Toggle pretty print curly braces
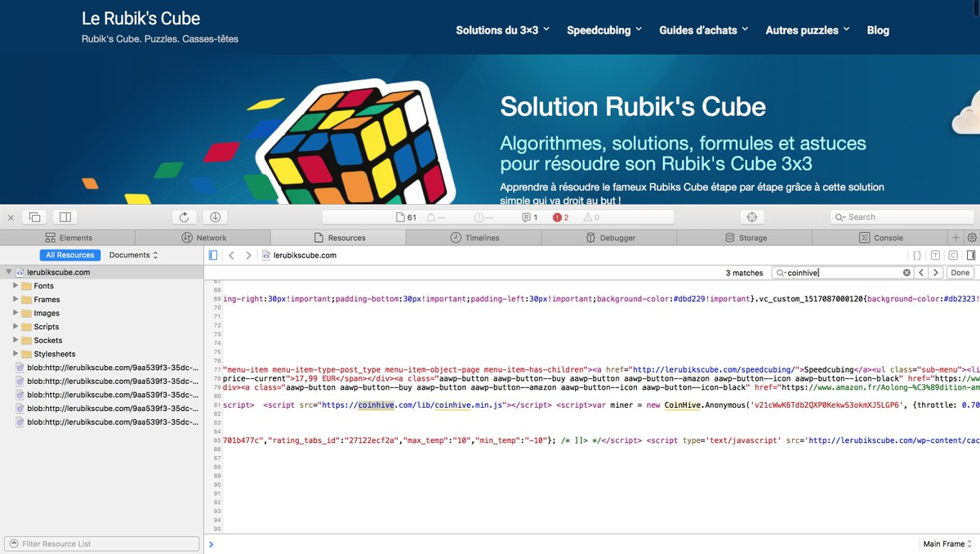 pos(917,255)
